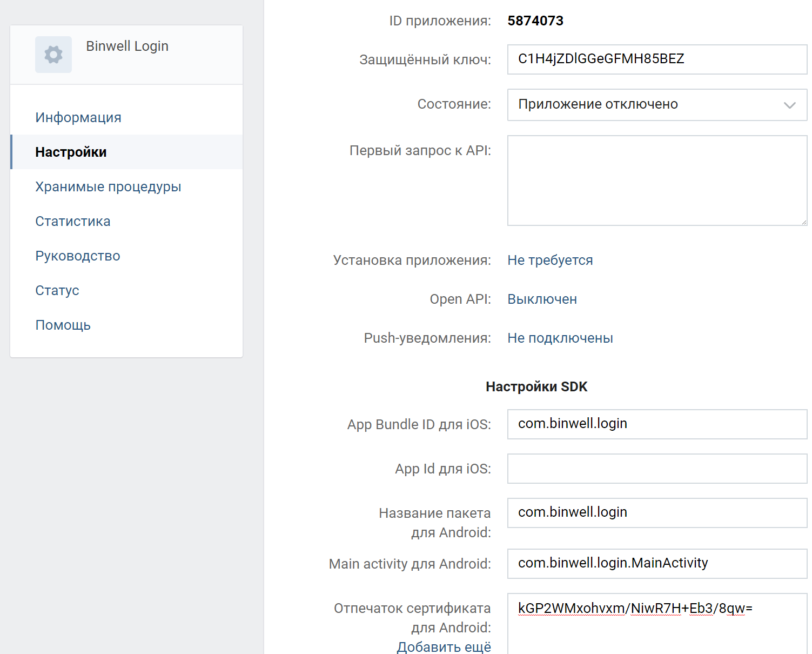
Task: Open the Состояние dropdown
Action: tap(656, 104)
